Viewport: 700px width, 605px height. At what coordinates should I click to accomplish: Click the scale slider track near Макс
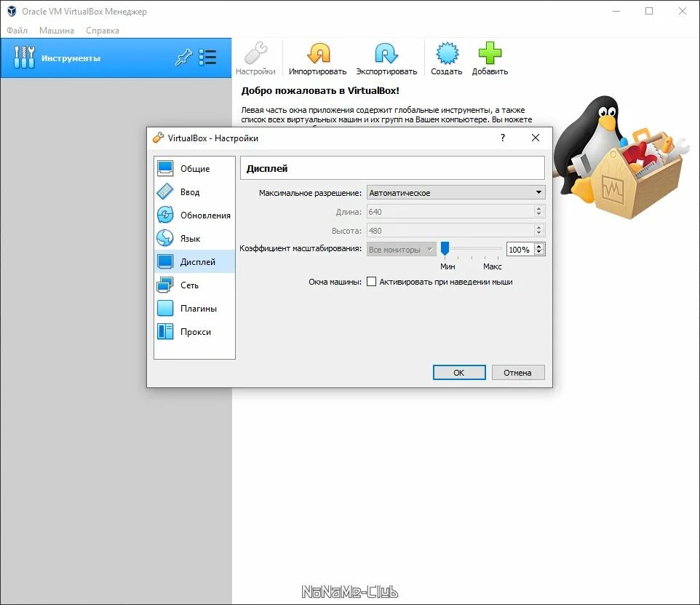pos(498,248)
